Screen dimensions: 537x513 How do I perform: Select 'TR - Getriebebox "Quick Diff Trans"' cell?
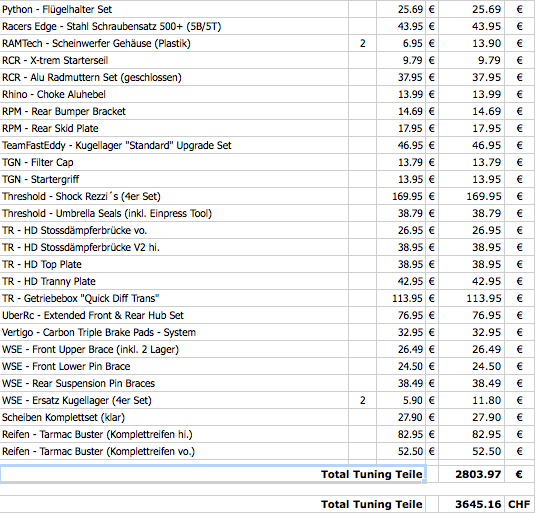click(x=174, y=298)
